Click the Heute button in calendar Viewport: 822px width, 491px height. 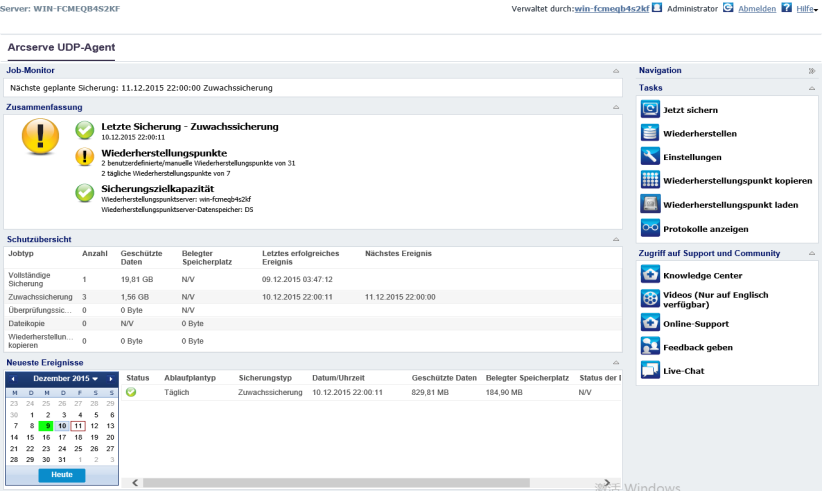(62, 475)
